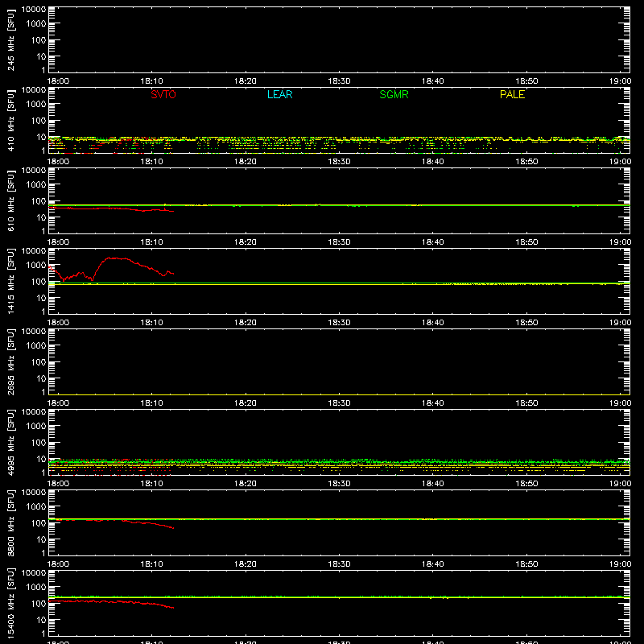Viewport: 644px width, 644px height.
Task: Click 18:00 tick label below 8800 MHz panel
Action: (x=58, y=564)
